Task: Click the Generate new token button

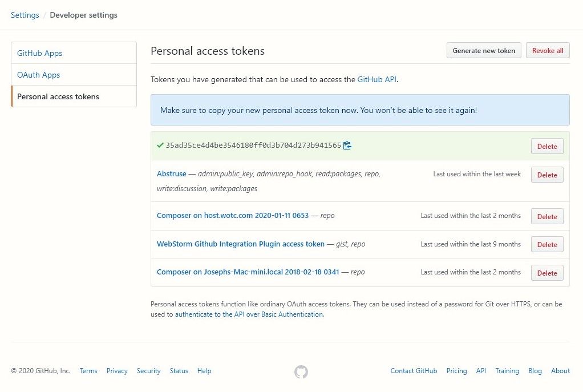Action: pyautogui.click(x=484, y=51)
